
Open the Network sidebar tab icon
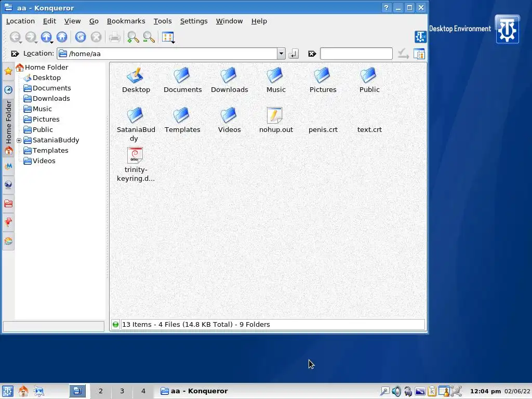tap(8, 166)
